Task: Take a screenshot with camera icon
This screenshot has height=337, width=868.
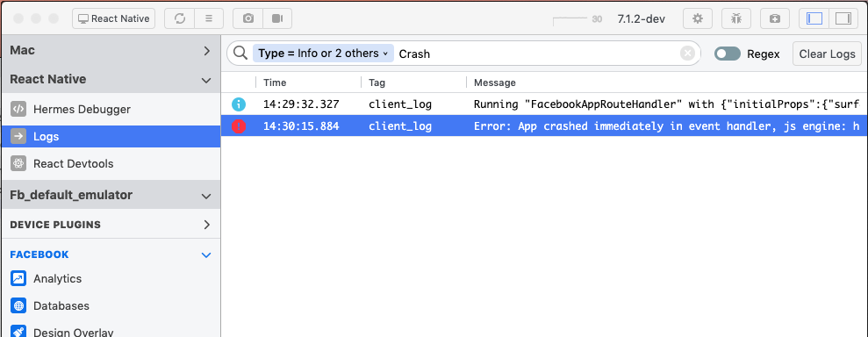Action: 248,18
